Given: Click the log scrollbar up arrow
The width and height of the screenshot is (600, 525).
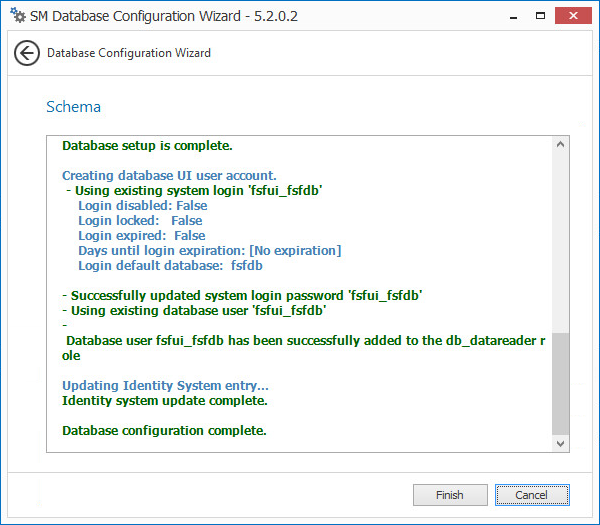Looking at the screenshot, I should pyautogui.click(x=561, y=145).
